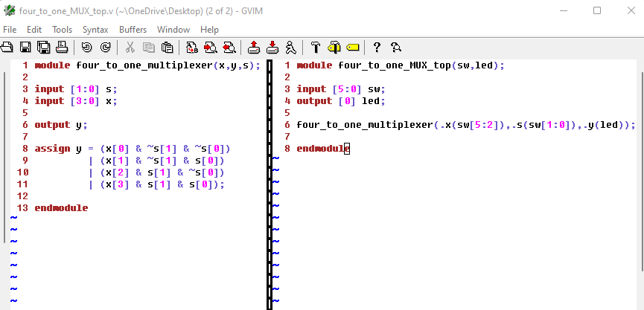The width and height of the screenshot is (644, 310).
Task: Place the cursor on 'endmodule' in the left pane
Action: pos(61,208)
